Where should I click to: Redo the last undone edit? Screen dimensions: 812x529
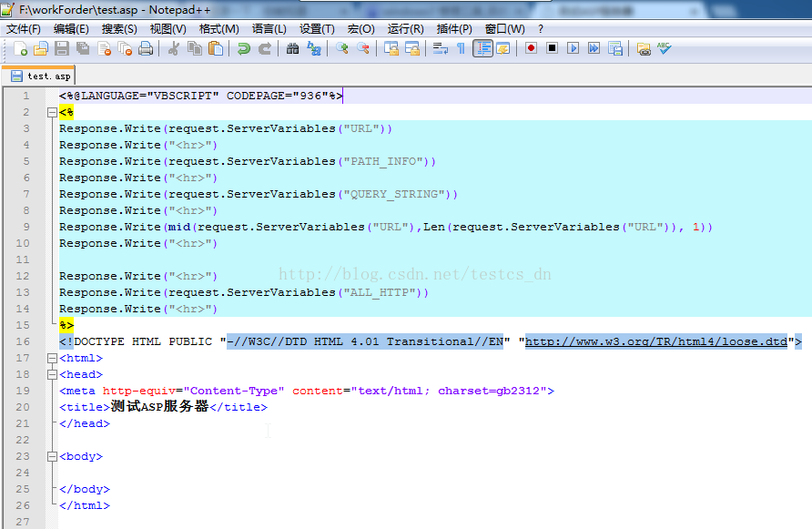click(265, 48)
